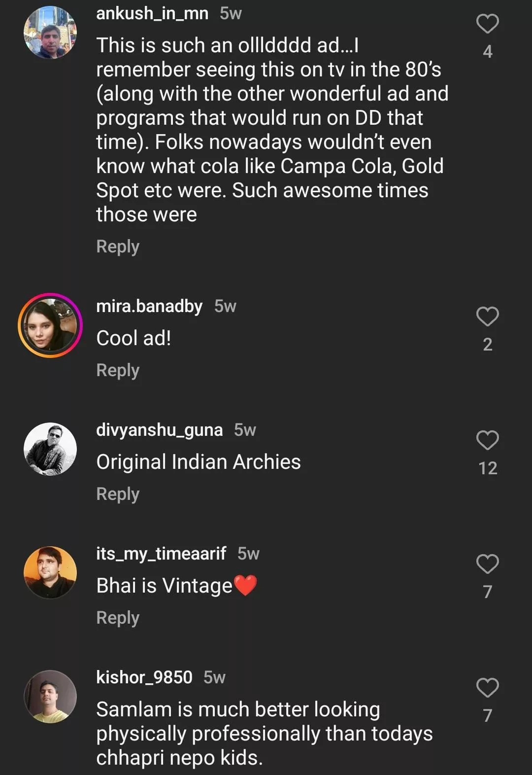Viewport: 532px width, 775px height.
Task: Tap its_my_timeaarif's avatar
Action: click(50, 573)
